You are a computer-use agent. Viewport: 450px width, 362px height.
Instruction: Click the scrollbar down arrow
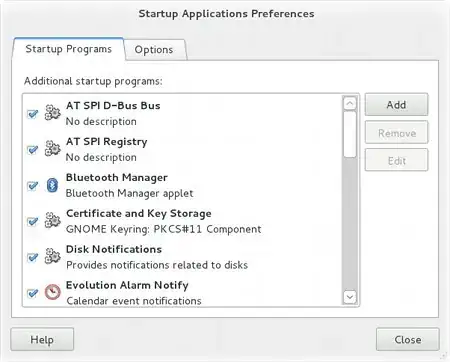[350, 297]
